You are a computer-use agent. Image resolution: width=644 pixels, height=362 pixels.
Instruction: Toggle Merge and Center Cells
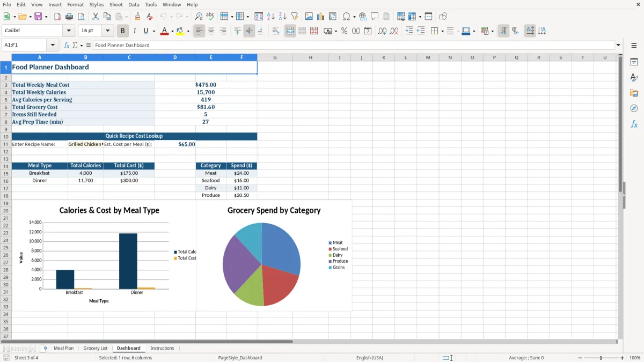pyautogui.click(x=290, y=31)
